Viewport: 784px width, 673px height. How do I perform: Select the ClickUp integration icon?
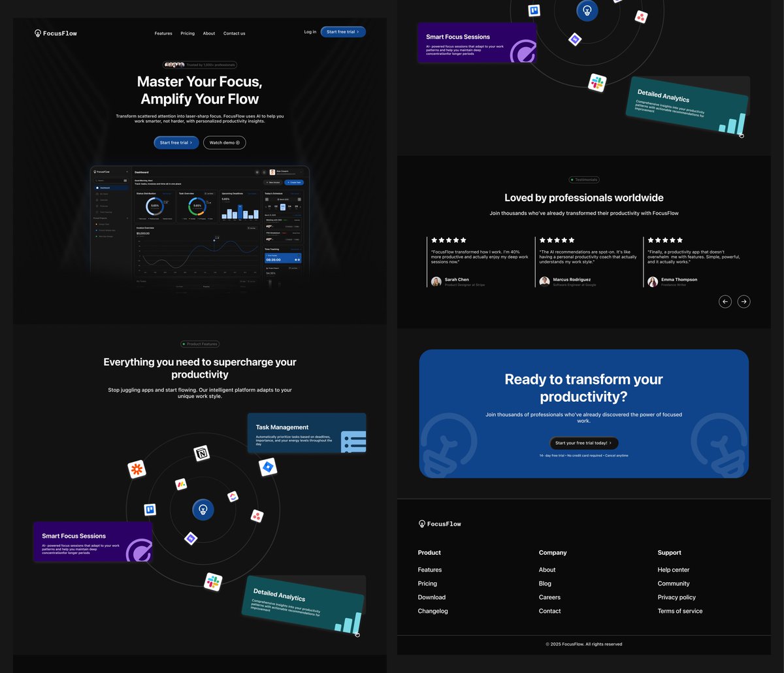pos(233,497)
